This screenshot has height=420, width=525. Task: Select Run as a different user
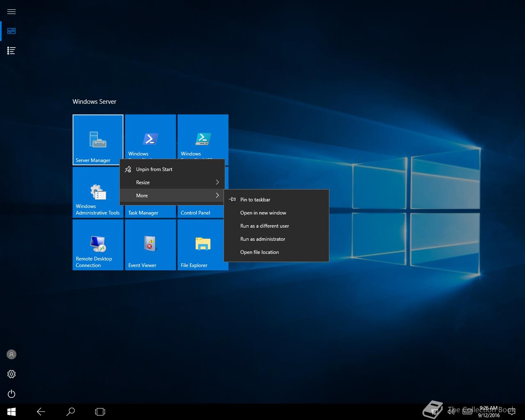click(x=276, y=226)
